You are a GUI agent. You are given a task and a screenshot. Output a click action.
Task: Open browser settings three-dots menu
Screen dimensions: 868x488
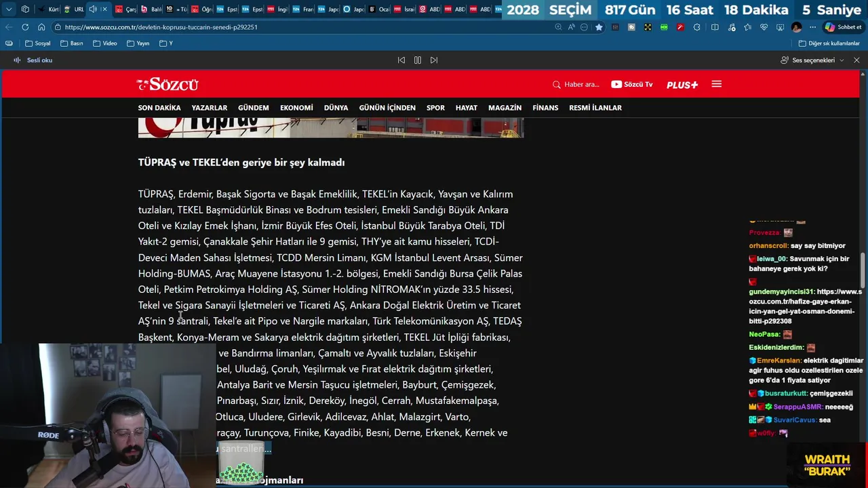(812, 27)
